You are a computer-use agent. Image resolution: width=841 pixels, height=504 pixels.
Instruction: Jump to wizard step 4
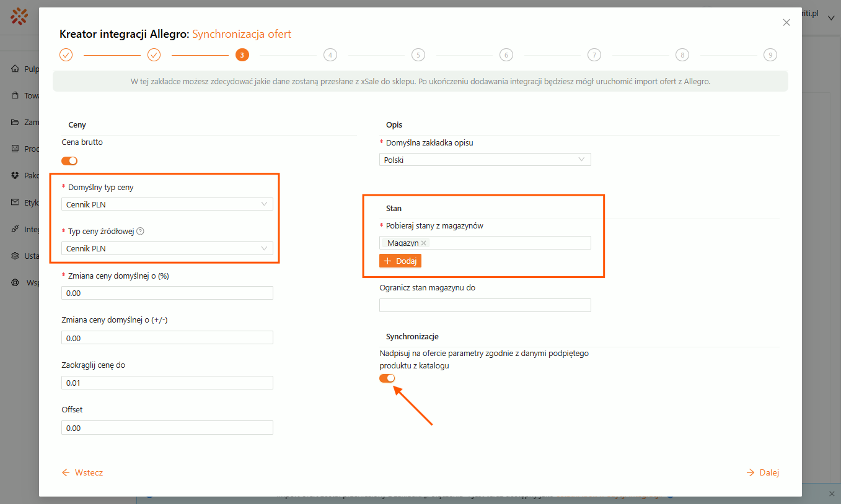pyautogui.click(x=330, y=55)
